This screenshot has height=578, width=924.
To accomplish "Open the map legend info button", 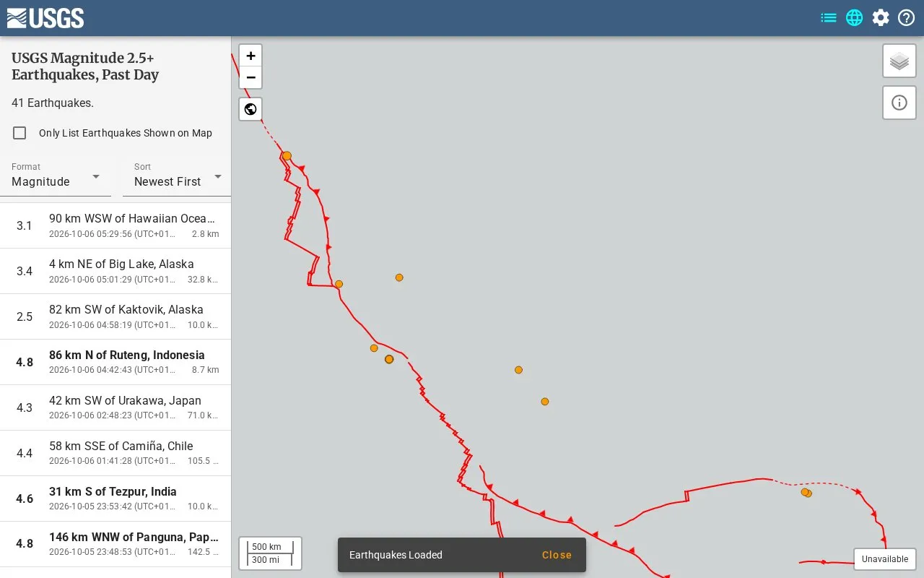I will tap(899, 103).
